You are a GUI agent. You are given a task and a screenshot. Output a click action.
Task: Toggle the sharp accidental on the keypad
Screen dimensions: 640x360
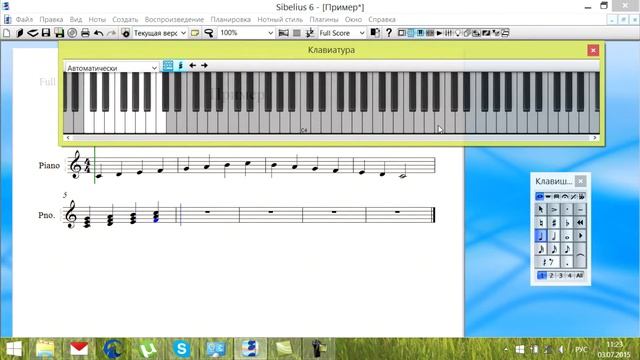click(554, 222)
